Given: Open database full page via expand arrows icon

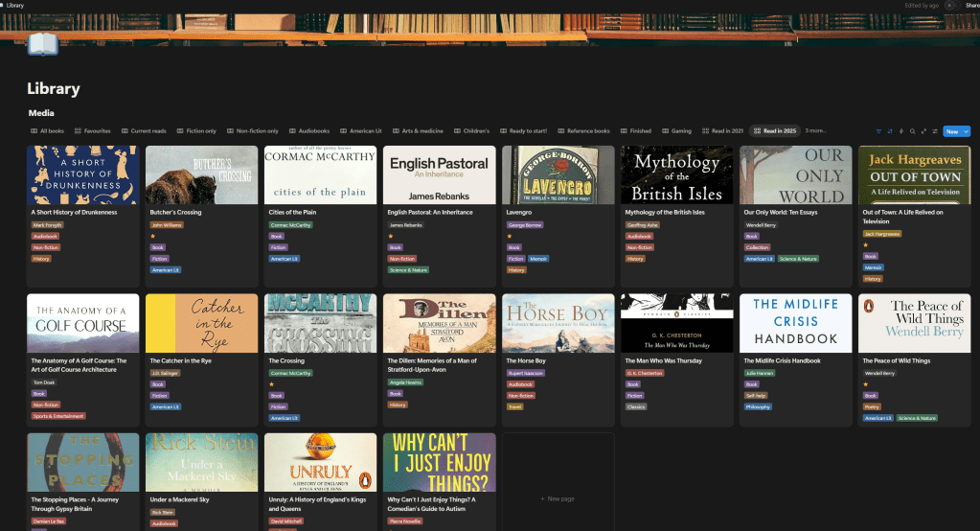Looking at the screenshot, I should [923, 131].
